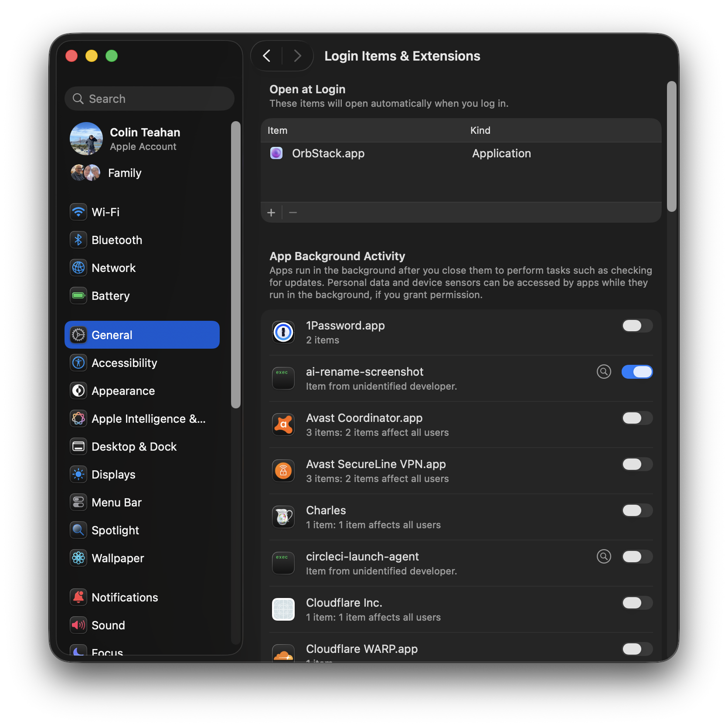Disable the ai-rename-screenshot toggle

point(637,372)
